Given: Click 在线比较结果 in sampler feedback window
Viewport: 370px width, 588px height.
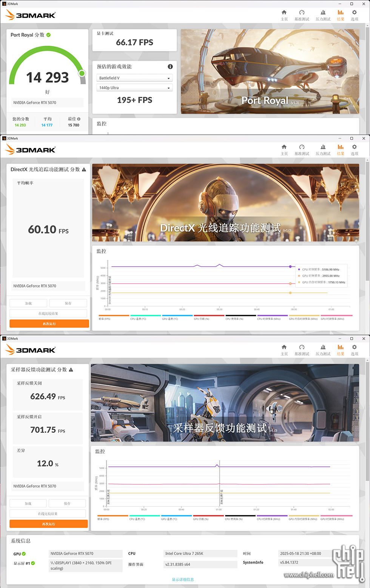Looking at the screenshot, I should click(48, 514).
